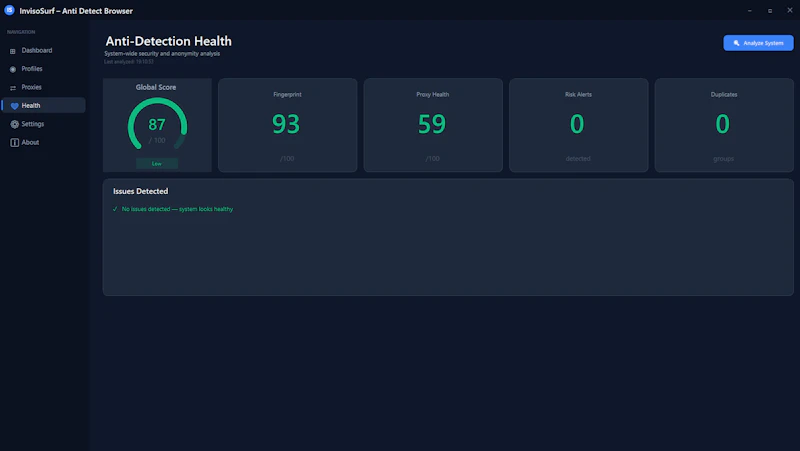The width and height of the screenshot is (800, 451).
Task: Maximize the InvisoSurf window
Action: pyautogui.click(x=770, y=11)
